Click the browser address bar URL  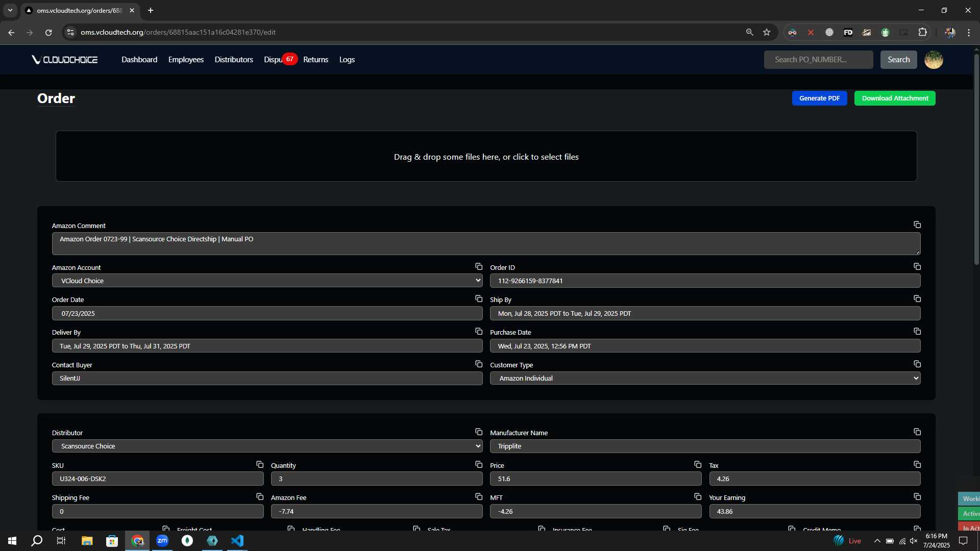pyautogui.click(x=178, y=32)
